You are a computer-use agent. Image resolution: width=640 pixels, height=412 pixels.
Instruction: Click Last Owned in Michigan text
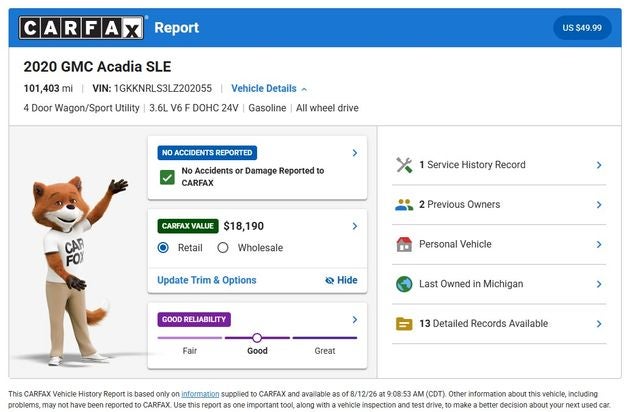click(471, 284)
